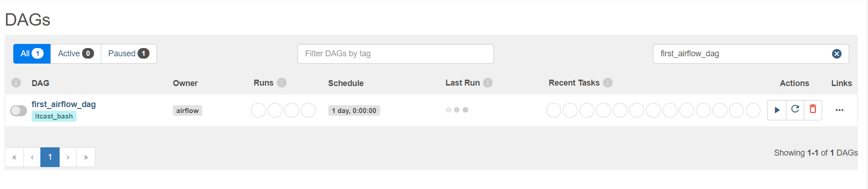This screenshot has height=189, width=868.
Task: Click the 1 day schedule badge
Action: click(x=354, y=111)
